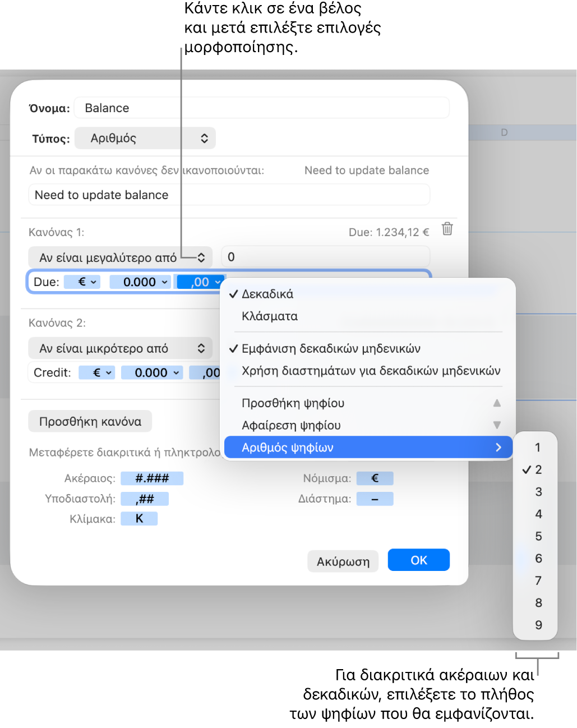Click the Όνομα field containing Balance

coord(262,108)
